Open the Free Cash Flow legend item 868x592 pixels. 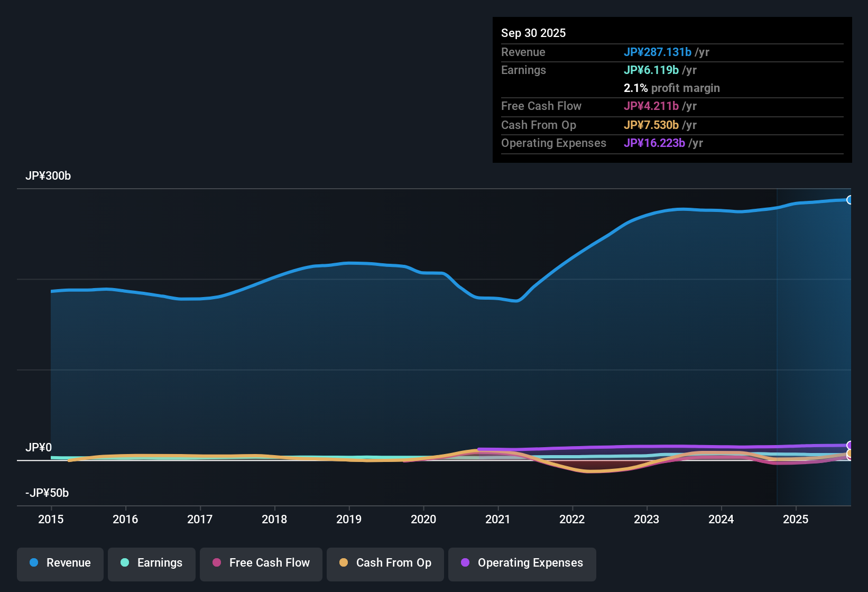[x=261, y=563]
